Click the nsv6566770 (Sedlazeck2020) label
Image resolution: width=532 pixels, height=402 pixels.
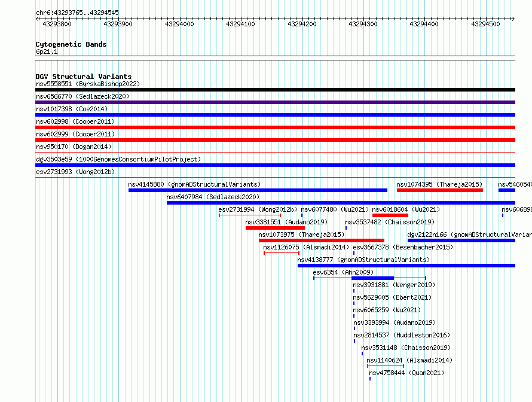pyautogui.click(x=82, y=96)
